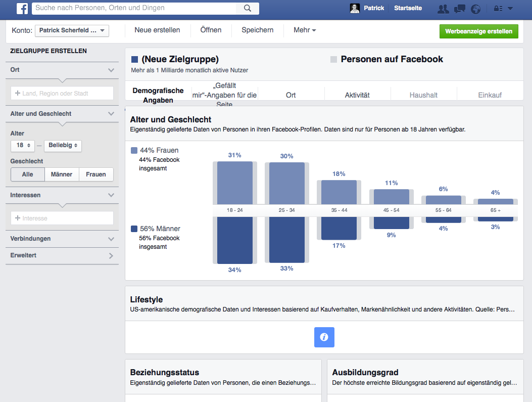532x402 pixels.
Task: Click Patrick's profile picture thumbnail
Action: 355,8
